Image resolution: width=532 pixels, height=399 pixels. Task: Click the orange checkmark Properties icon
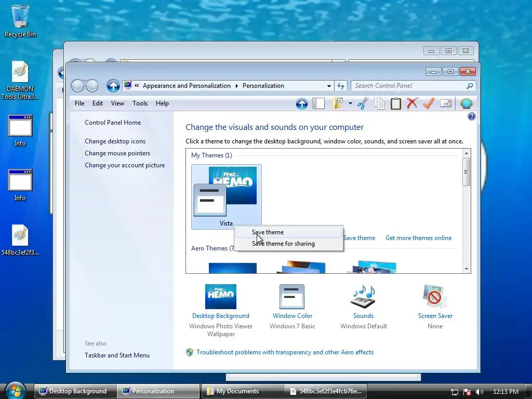[x=429, y=103]
